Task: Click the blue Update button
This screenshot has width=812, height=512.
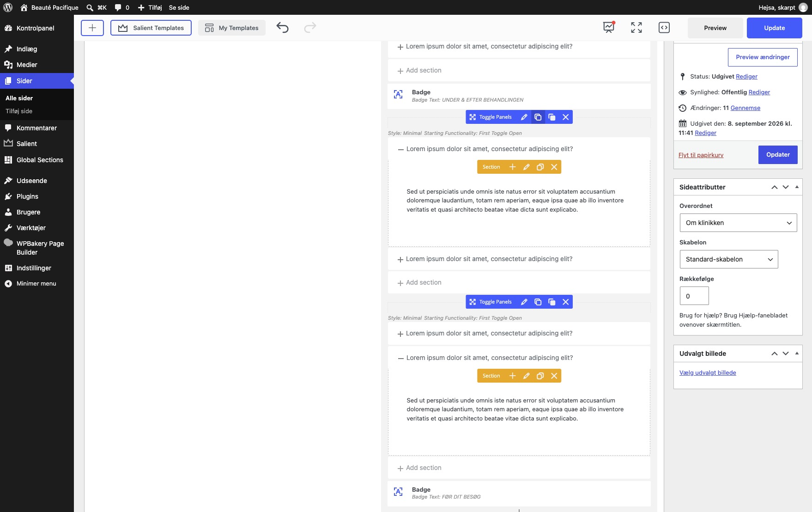Action: 774,28
